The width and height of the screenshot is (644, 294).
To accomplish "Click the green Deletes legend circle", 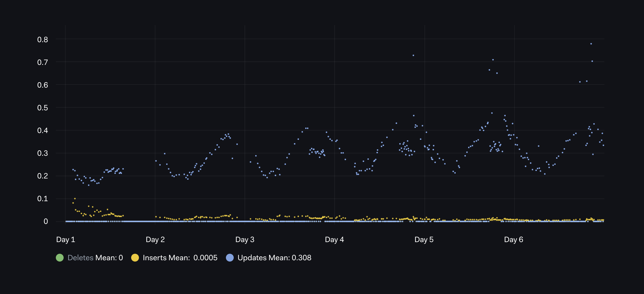I will pyautogui.click(x=60, y=258).
